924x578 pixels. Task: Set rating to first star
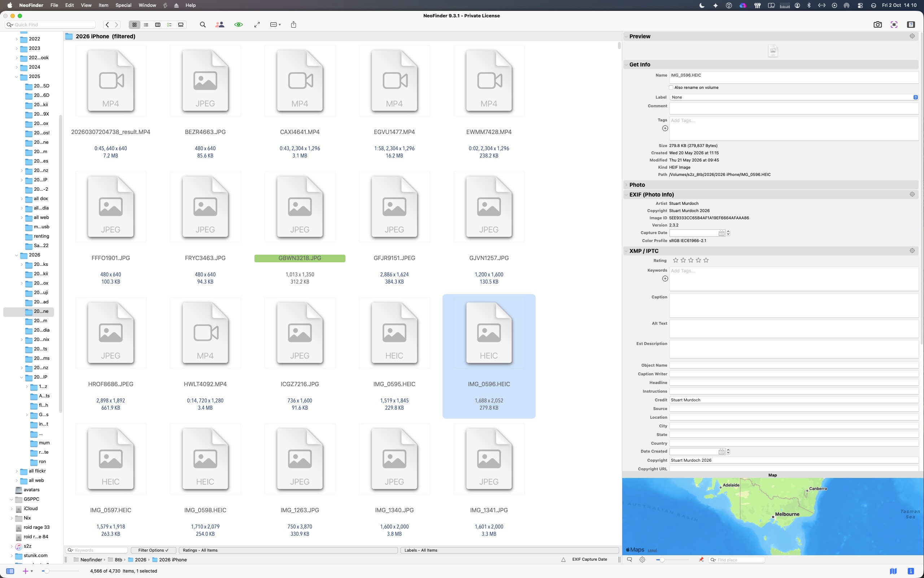click(675, 260)
